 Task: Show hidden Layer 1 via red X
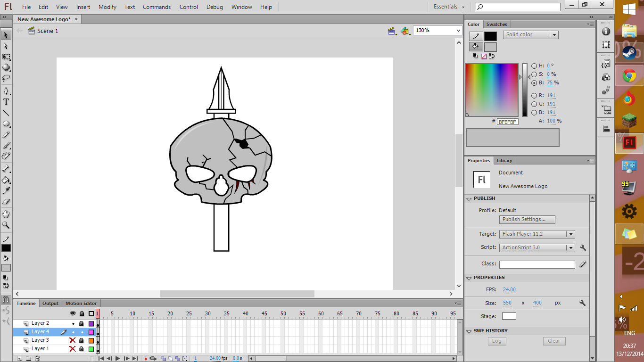tap(73, 349)
